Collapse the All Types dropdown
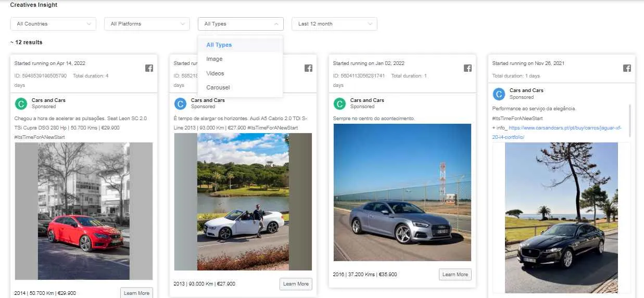The width and height of the screenshot is (644, 298). [241, 24]
